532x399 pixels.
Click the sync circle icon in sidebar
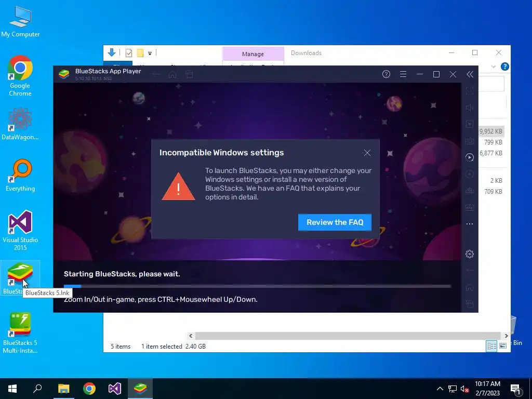point(470,174)
